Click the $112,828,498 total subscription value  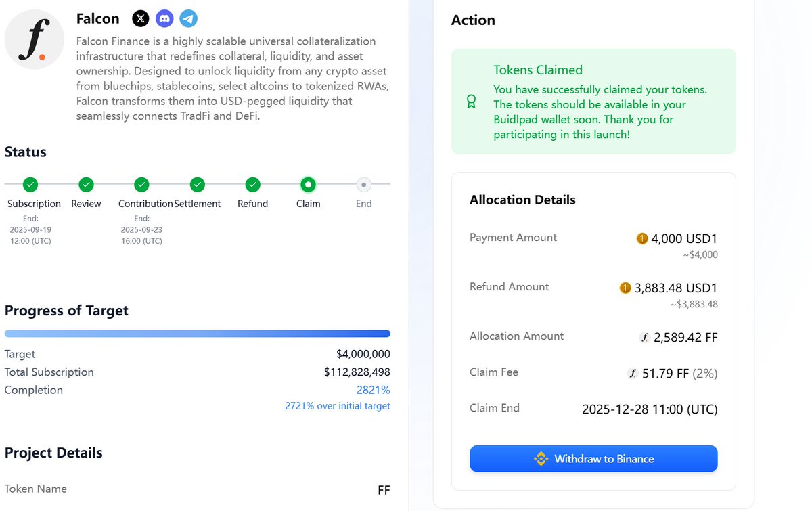coord(357,372)
